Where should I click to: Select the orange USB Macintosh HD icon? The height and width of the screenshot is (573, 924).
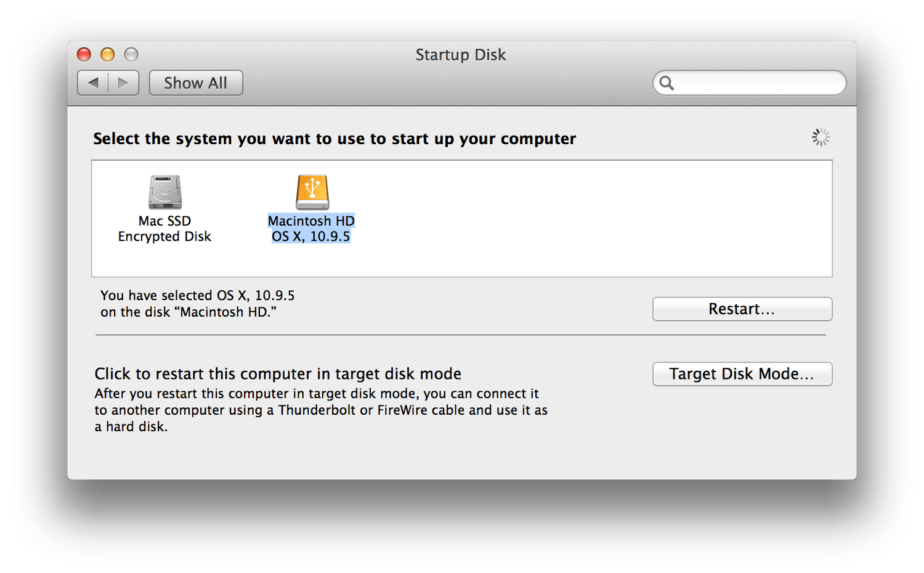tap(312, 192)
